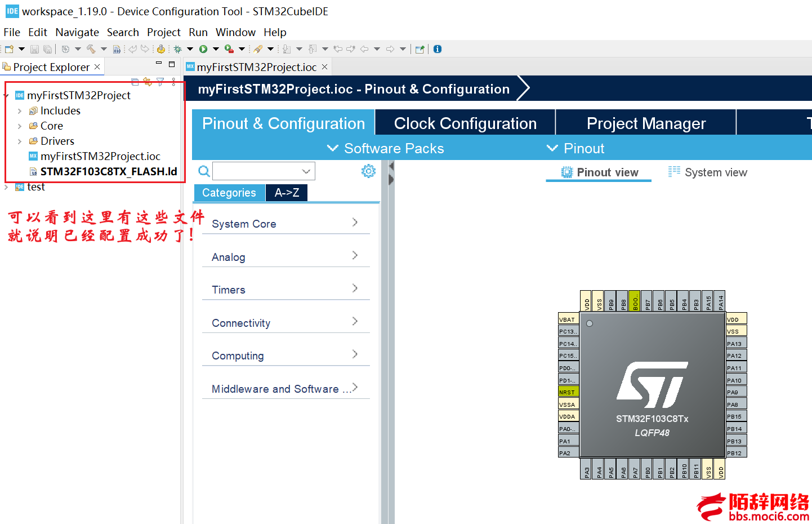
Task: Open the peripheral search combo box arrow
Action: pyautogui.click(x=306, y=171)
